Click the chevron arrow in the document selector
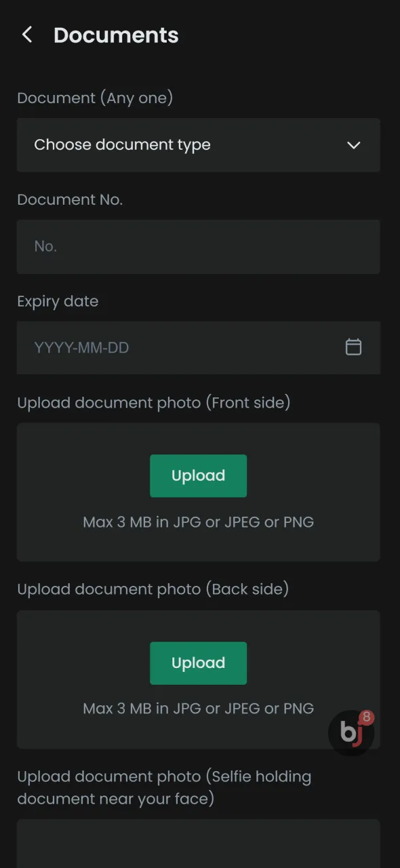Image resolution: width=400 pixels, height=868 pixels. tap(353, 145)
